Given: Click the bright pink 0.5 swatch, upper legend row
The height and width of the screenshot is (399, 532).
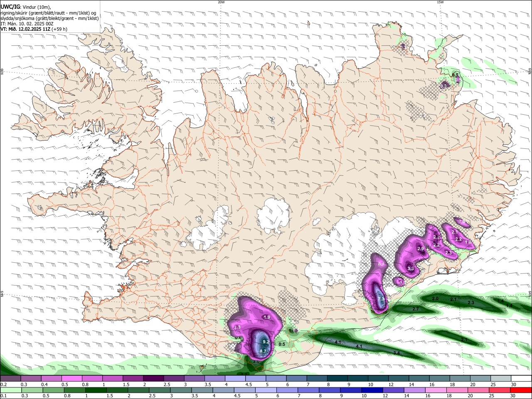Looking at the screenshot, I should click(x=71, y=379).
